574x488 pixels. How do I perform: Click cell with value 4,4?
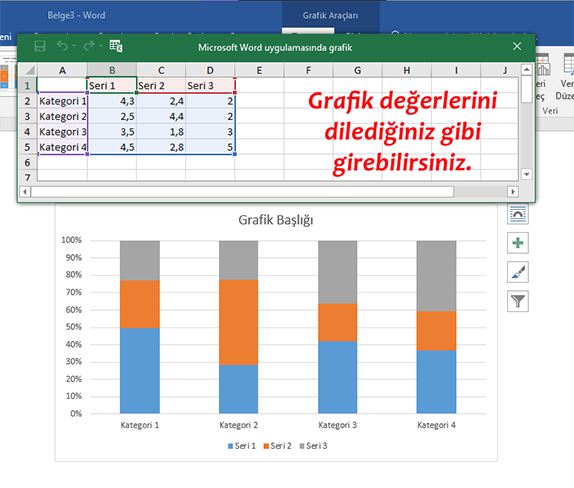[161, 116]
